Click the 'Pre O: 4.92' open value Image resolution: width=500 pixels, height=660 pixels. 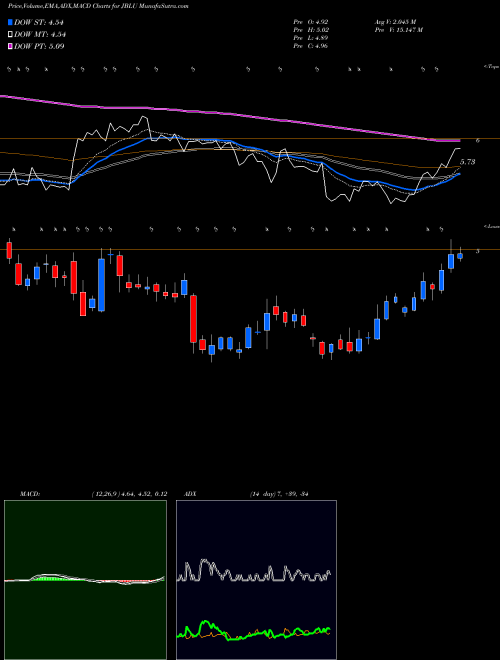click(311, 22)
